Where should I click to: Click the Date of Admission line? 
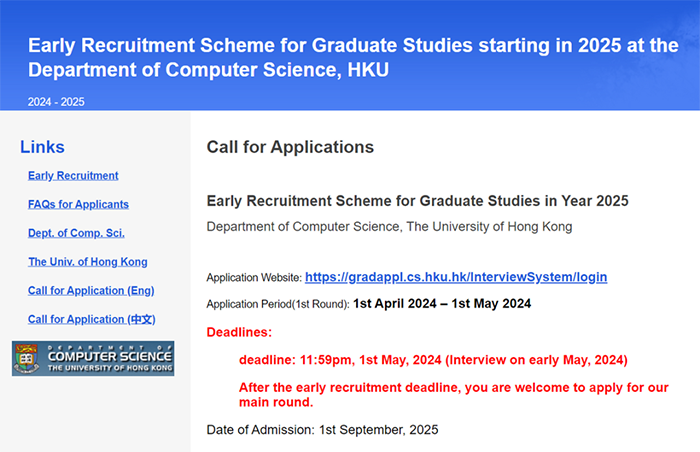click(x=322, y=430)
